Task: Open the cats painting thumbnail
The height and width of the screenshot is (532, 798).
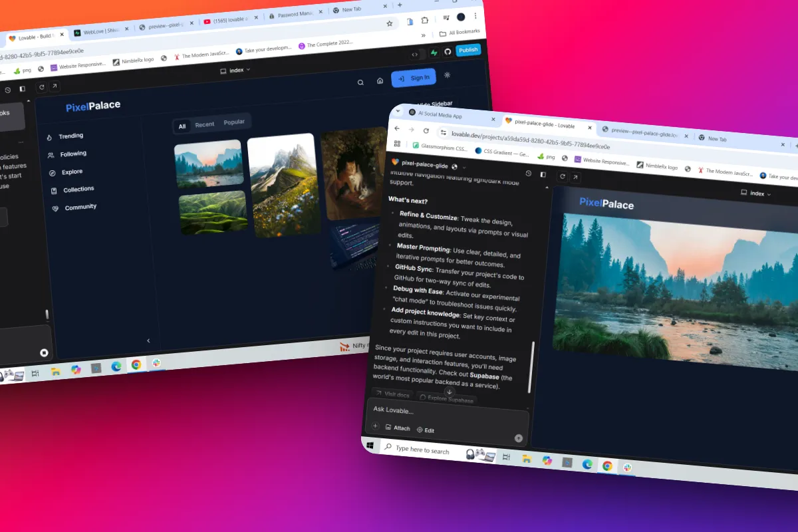Action: 354,174
